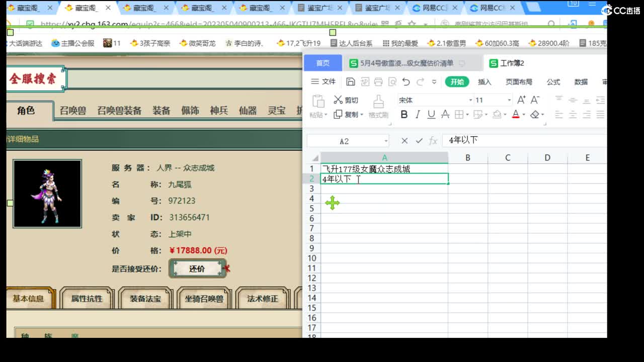Screen dimensions: 644x362
Task: Click the 达人后台系 bookmark
Action: click(351, 43)
